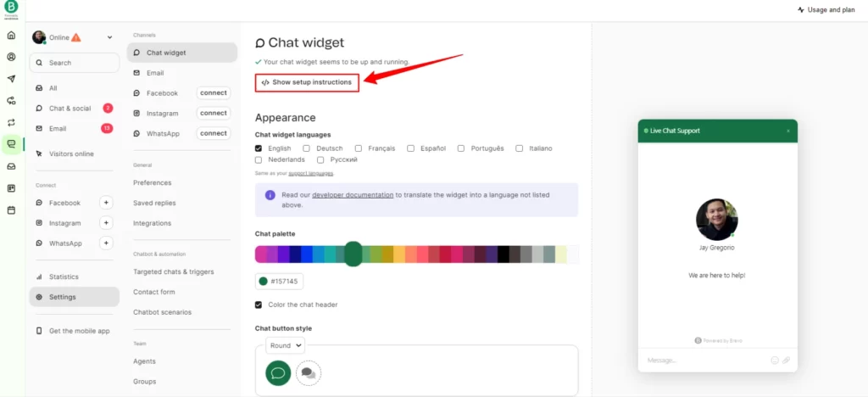Open Saved replies settings
The height and width of the screenshot is (397, 868).
pyautogui.click(x=154, y=204)
